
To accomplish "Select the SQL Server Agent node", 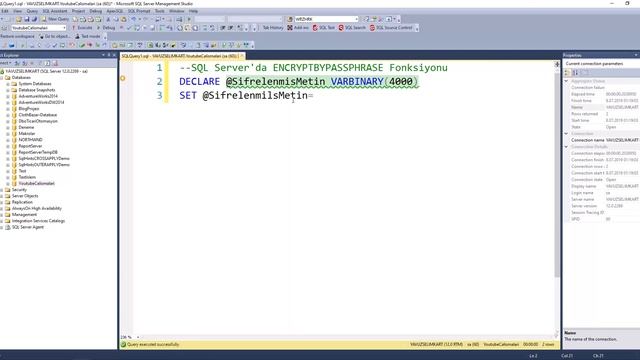I will 27,227.
